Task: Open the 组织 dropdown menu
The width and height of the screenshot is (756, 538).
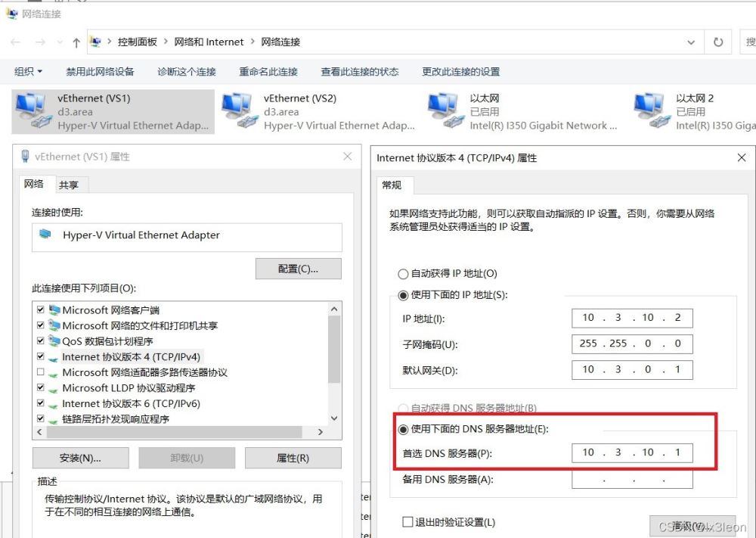Action: (x=29, y=72)
